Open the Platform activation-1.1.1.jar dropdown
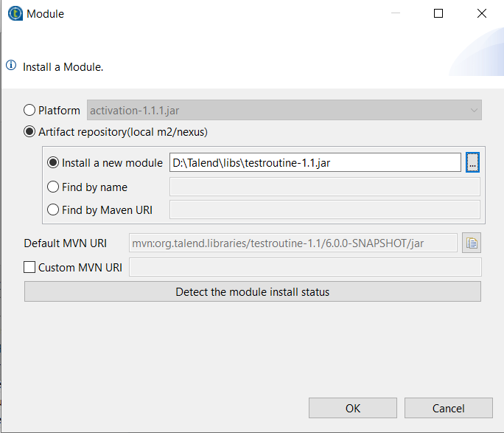The width and height of the screenshot is (504, 433). point(284,111)
